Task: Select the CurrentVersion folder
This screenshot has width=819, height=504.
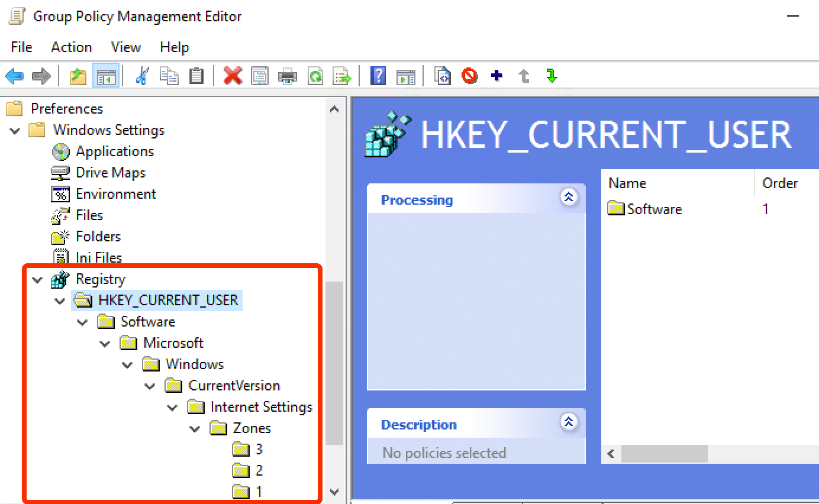Action: [x=234, y=386]
